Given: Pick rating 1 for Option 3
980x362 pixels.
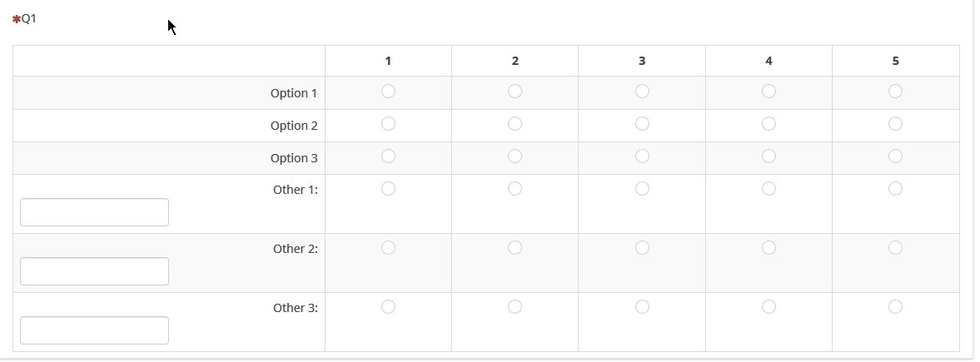Looking at the screenshot, I should (388, 156).
